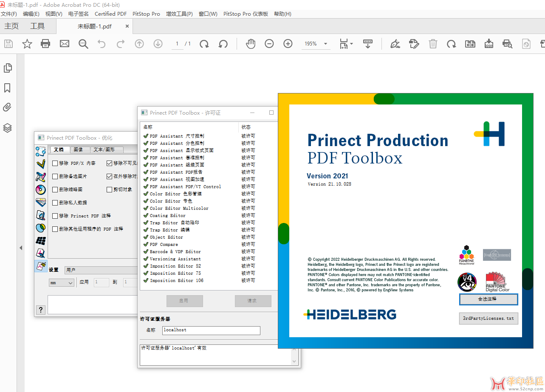Go to previous page with up arrow
Viewport: 545px width, 392px height.
[139, 44]
